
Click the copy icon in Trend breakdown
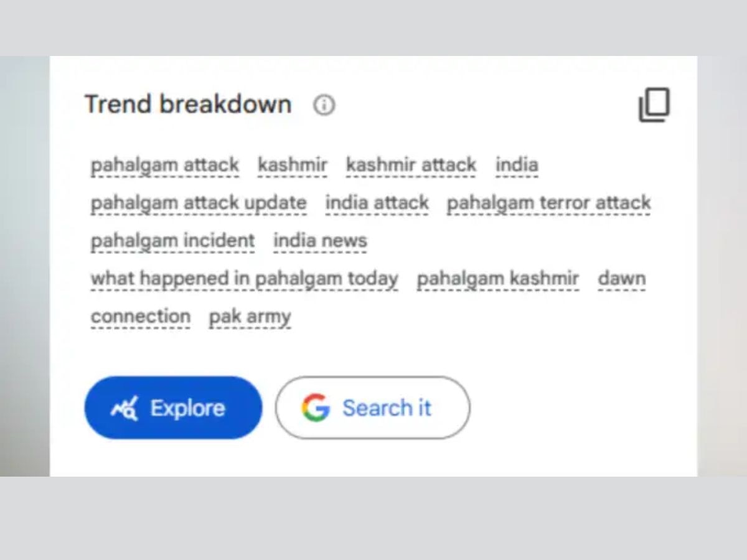(654, 105)
